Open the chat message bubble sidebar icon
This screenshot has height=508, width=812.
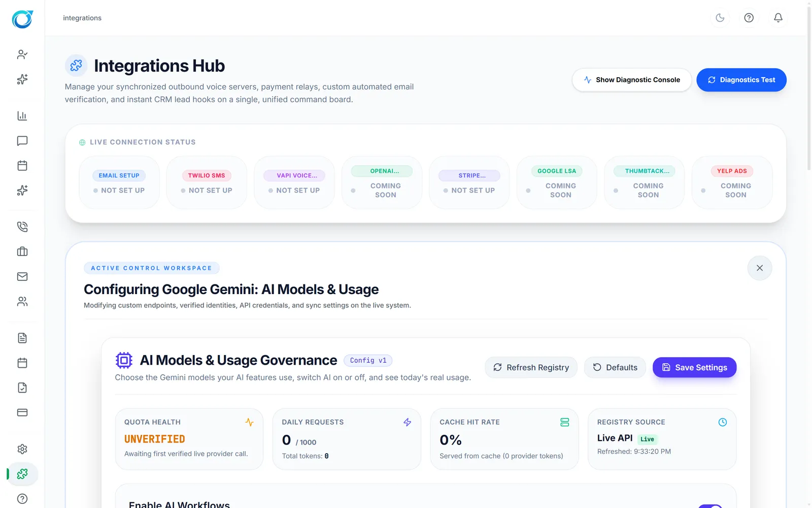click(x=22, y=141)
